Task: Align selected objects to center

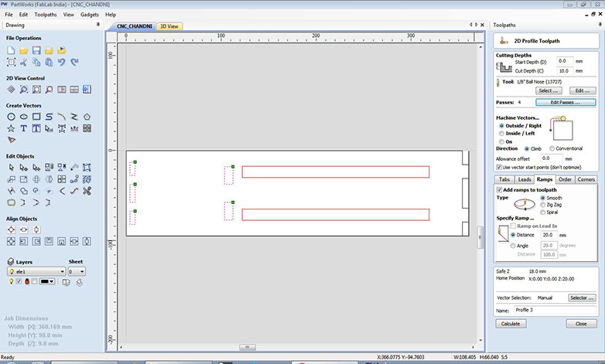Action: coord(11,230)
